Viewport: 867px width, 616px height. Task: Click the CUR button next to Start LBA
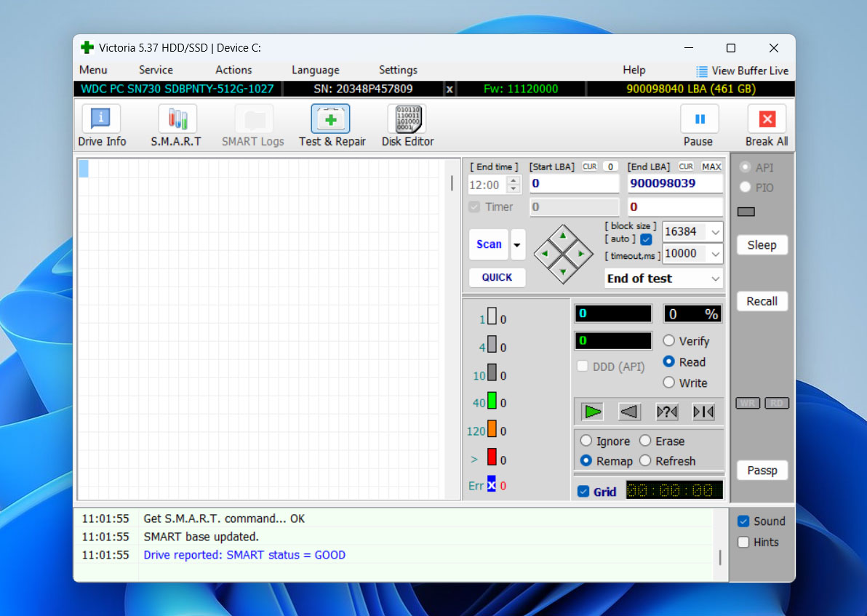coord(590,167)
